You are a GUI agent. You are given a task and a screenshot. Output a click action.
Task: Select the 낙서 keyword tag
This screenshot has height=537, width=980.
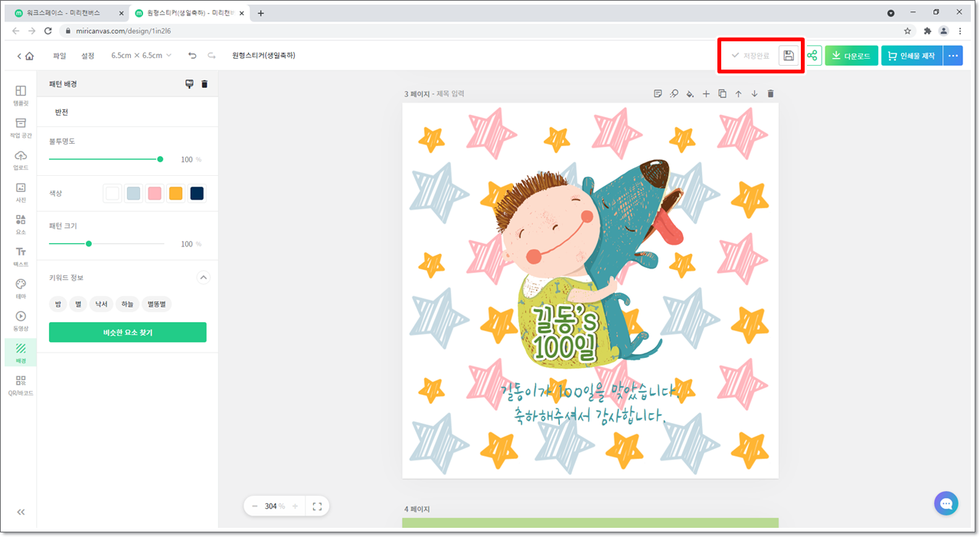pos(102,304)
